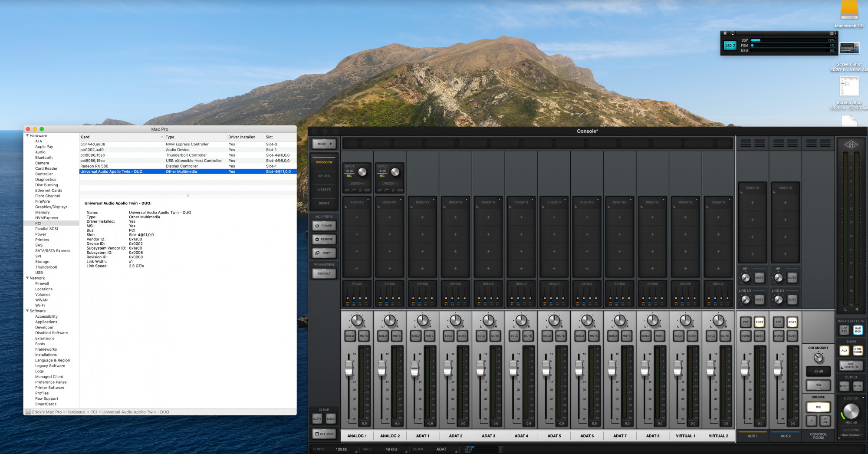Image resolution: width=868 pixels, height=454 pixels.
Task: Click the Universal Audio diamond logo
Action: point(851,144)
